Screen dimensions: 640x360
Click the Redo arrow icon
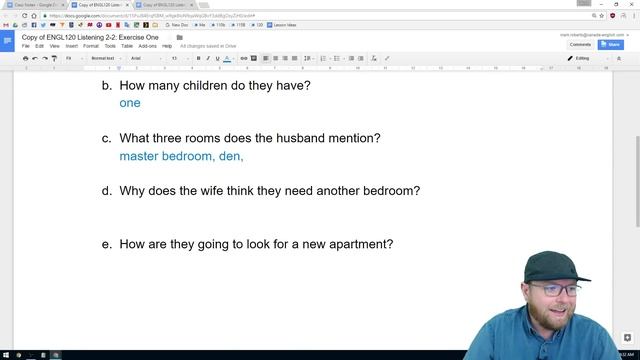44,58
